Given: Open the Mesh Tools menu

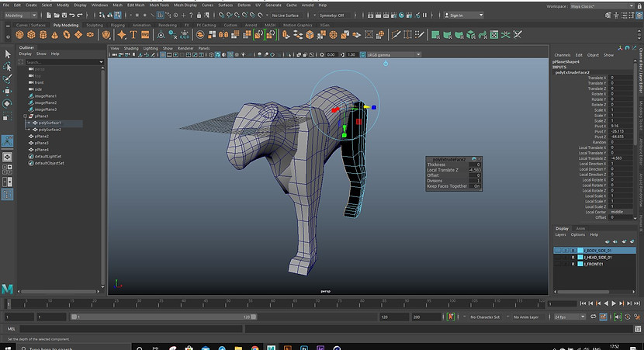Looking at the screenshot, I should click(159, 5).
